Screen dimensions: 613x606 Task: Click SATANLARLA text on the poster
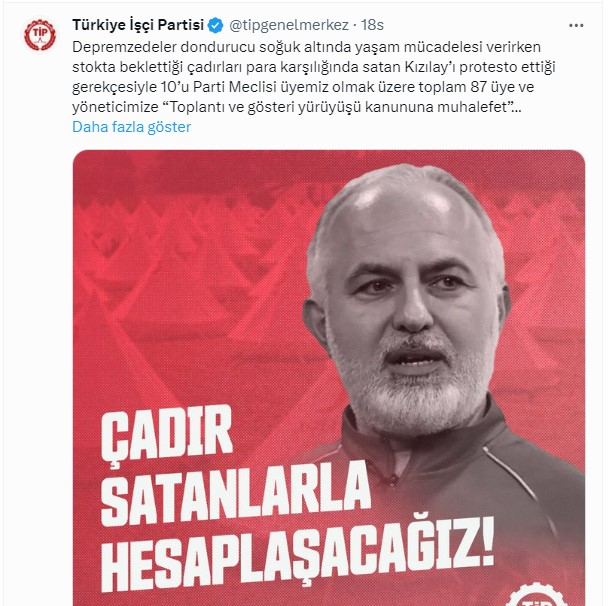[x=235, y=494]
